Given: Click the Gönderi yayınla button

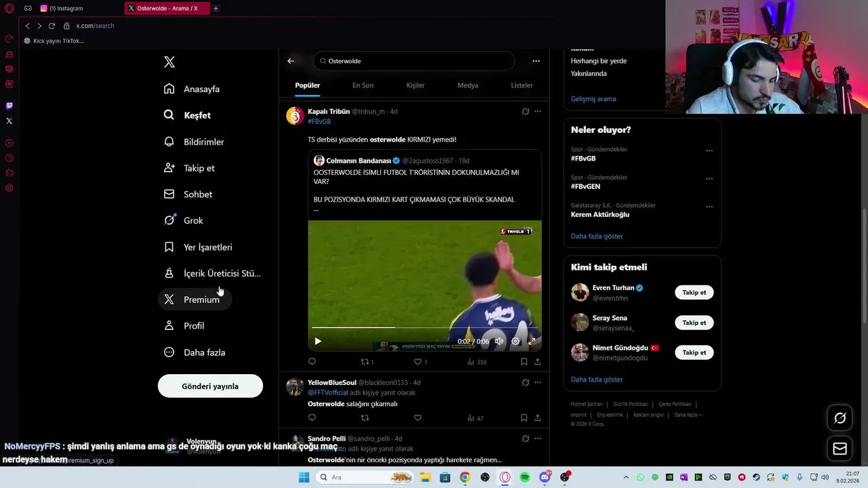Looking at the screenshot, I should tap(210, 386).
